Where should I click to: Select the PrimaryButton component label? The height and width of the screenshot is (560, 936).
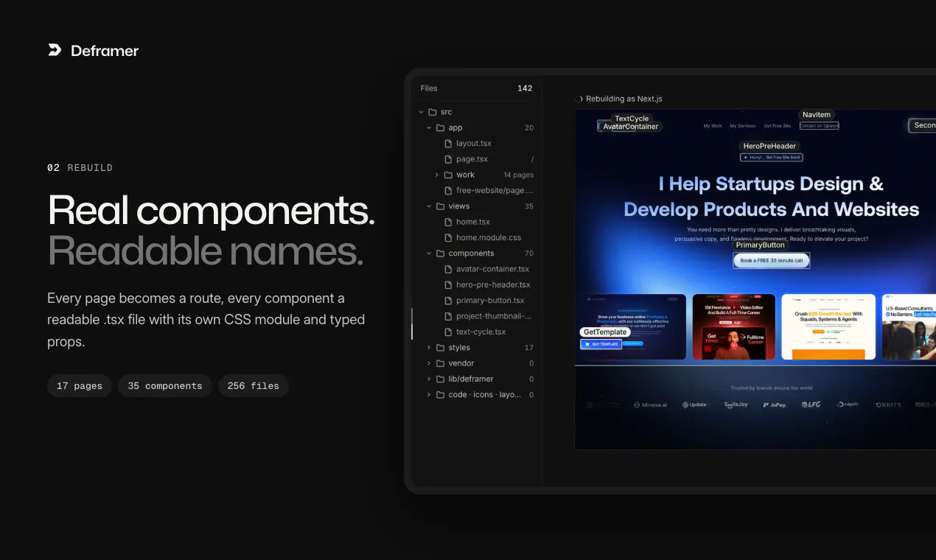pos(761,245)
